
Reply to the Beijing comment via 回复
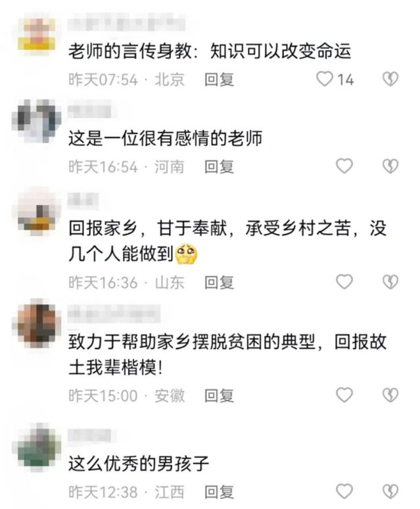(x=220, y=80)
